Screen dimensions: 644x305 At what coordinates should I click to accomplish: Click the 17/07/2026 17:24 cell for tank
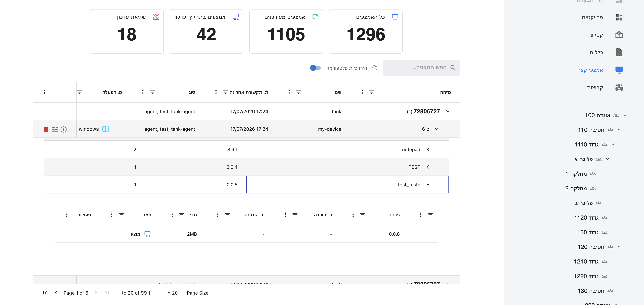pos(249,112)
